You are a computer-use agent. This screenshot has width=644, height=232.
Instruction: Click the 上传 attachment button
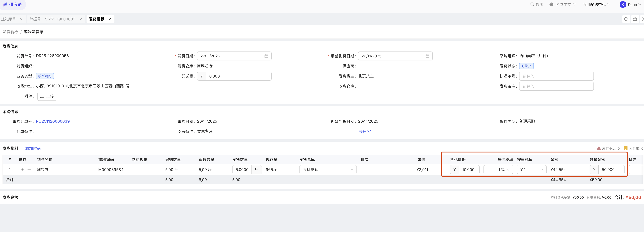tap(47, 96)
